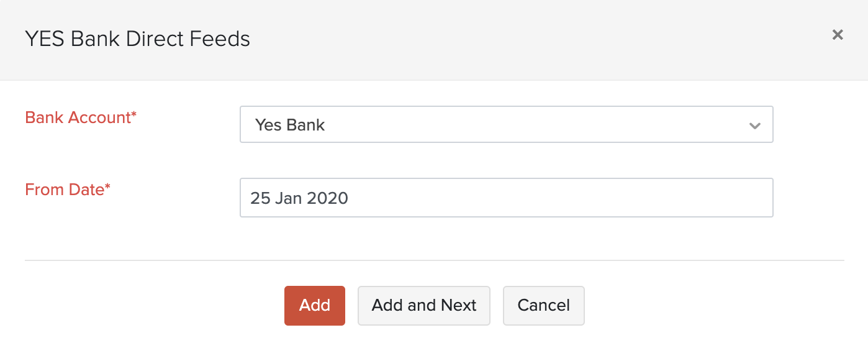Click empty middle of Bank Account selector
This screenshot has width=868, height=348.
coord(528,125)
